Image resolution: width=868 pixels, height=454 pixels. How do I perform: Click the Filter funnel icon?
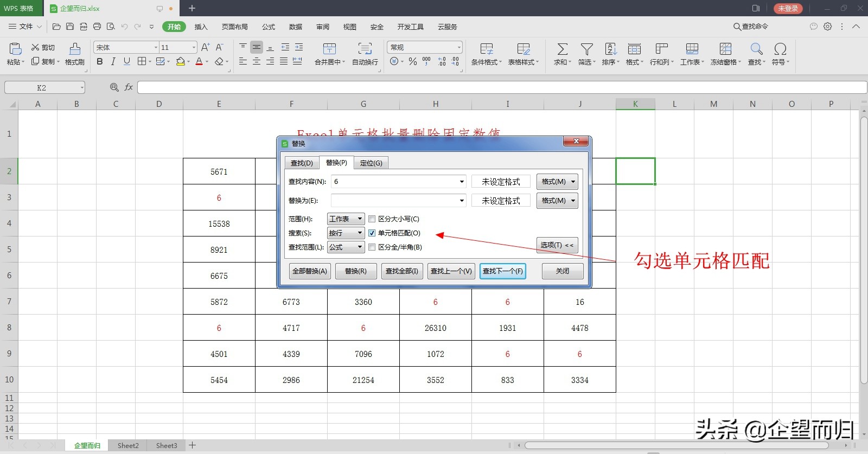(586, 49)
